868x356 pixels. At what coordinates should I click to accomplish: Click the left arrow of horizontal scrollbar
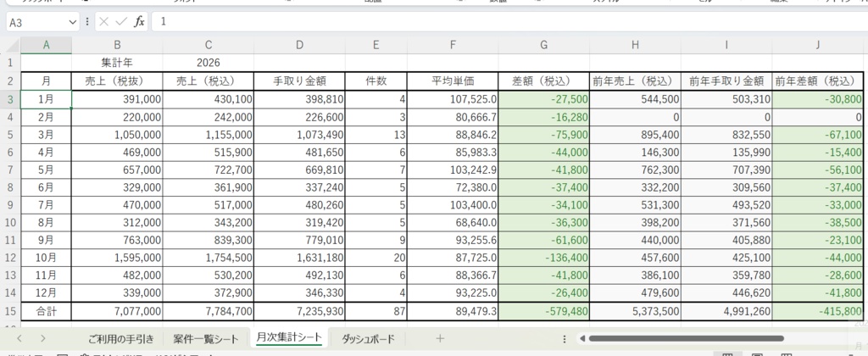click(581, 338)
